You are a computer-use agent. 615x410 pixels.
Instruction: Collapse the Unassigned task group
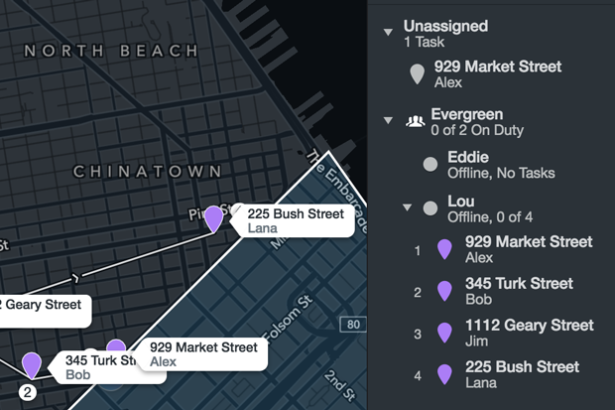[388, 33]
